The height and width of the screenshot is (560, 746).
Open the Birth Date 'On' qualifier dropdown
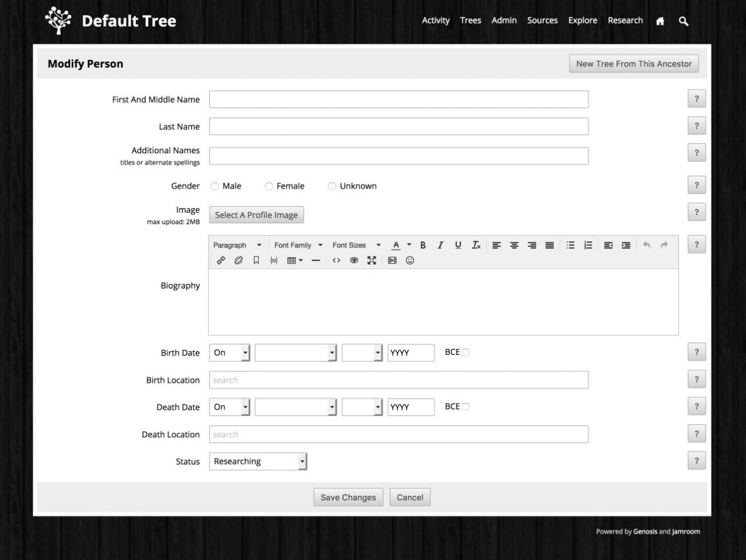point(230,353)
